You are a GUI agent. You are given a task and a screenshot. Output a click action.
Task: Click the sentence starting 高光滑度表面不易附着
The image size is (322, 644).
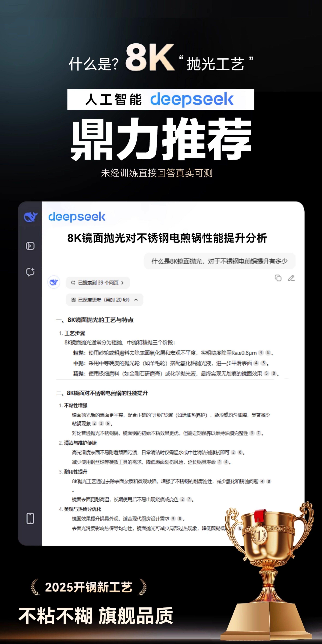point(151,452)
